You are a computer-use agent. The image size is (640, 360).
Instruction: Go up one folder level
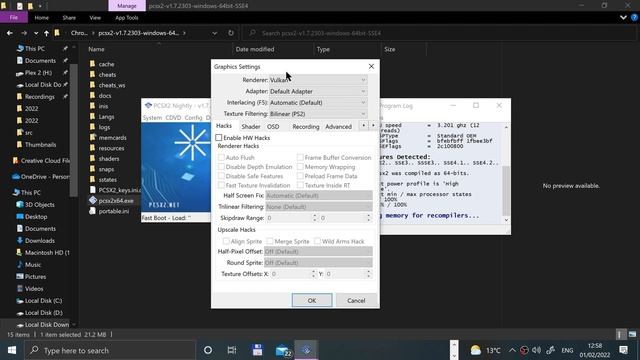click(x=46, y=33)
